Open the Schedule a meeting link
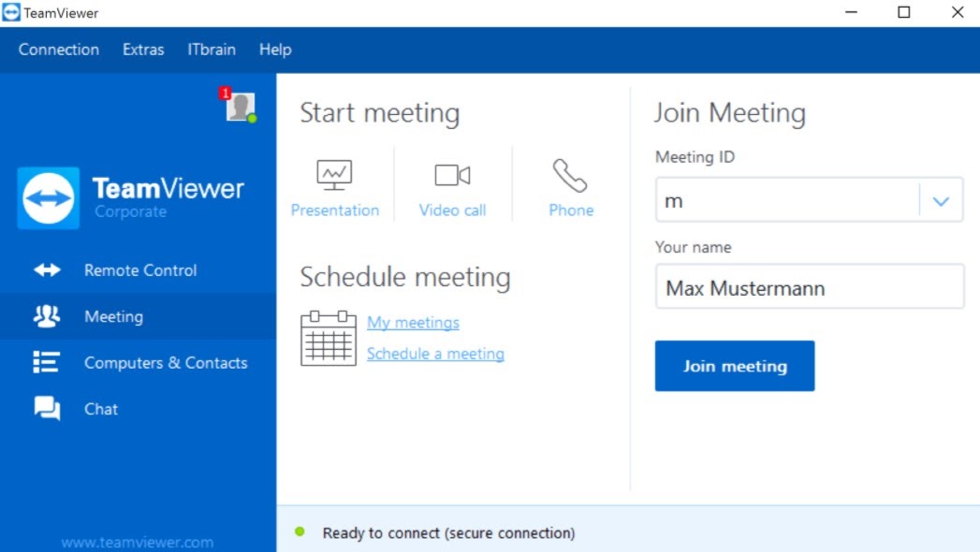 tap(435, 354)
